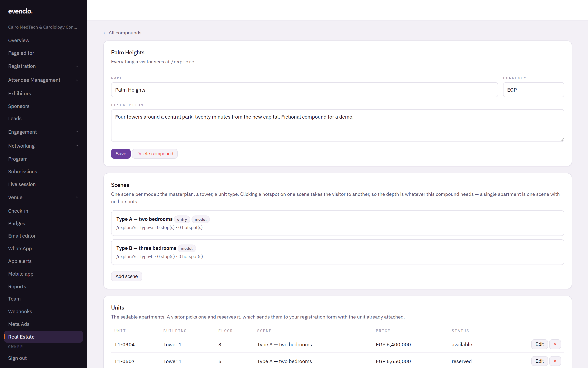Delete unit T1-0304 with the x icon
588x368 pixels.
point(555,344)
